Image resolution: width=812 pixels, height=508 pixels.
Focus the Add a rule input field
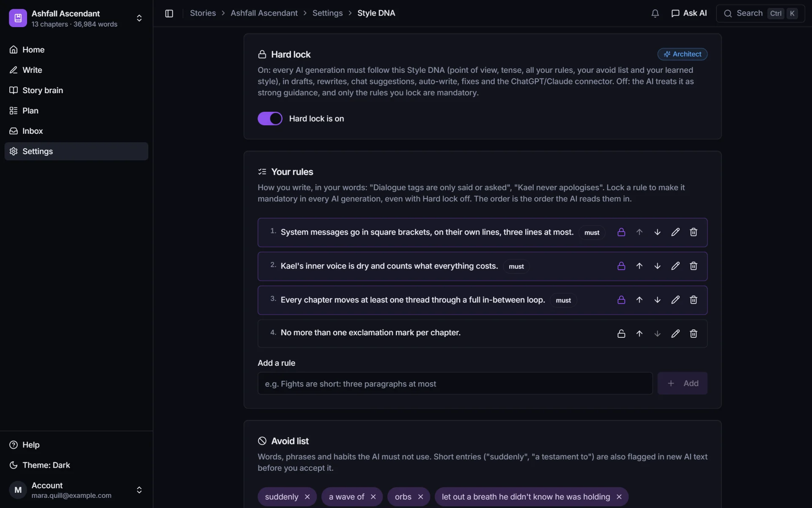pyautogui.click(x=455, y=384)
